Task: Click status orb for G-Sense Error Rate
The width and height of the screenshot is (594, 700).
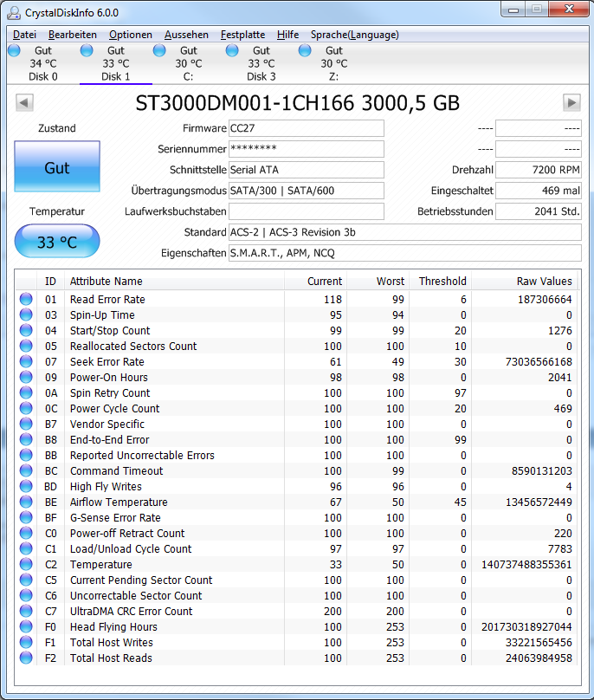Action: (26, 517)
